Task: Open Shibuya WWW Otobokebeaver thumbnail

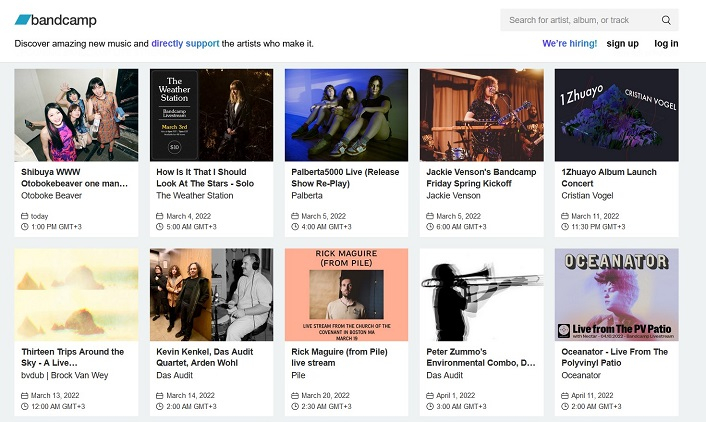Action: pos(76,115)
